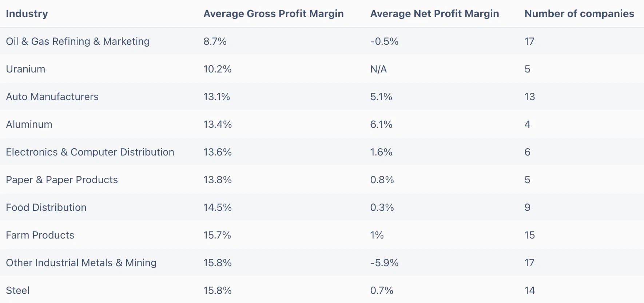Click the Aluminum industry entry
644x303 pixels.
tap(29, 124)
